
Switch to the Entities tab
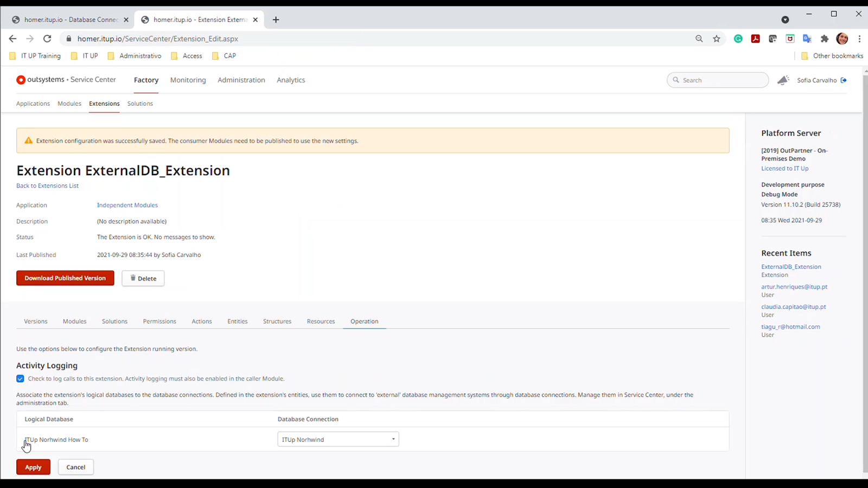tap(238, 321)
